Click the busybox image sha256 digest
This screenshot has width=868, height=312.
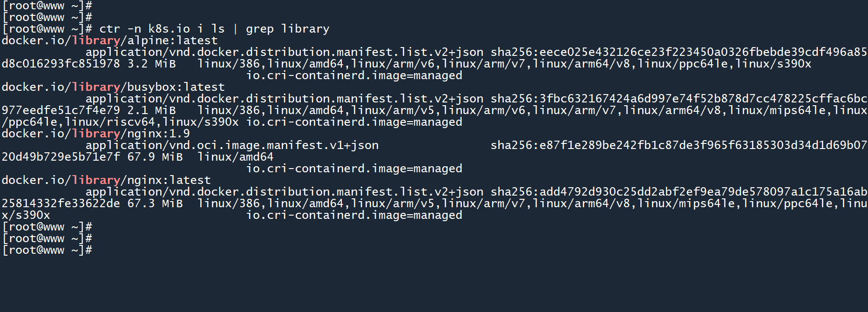tap(678, 99)
